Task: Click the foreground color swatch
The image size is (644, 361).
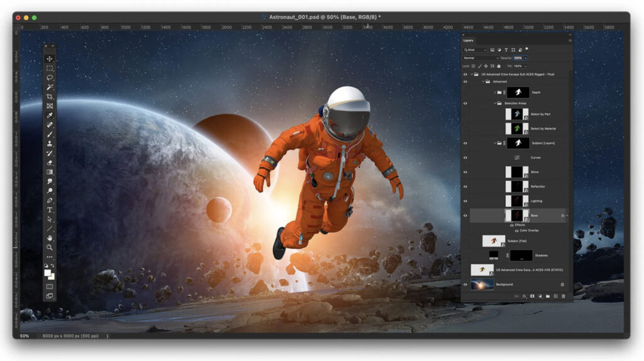Action: [48, 274]
